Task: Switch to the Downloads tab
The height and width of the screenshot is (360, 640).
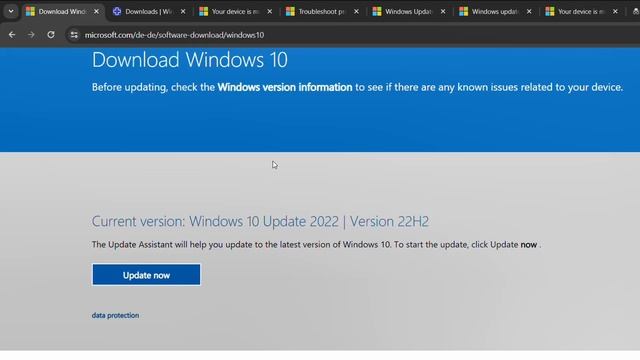Action: pyautogui.click(x=149, y=11)
